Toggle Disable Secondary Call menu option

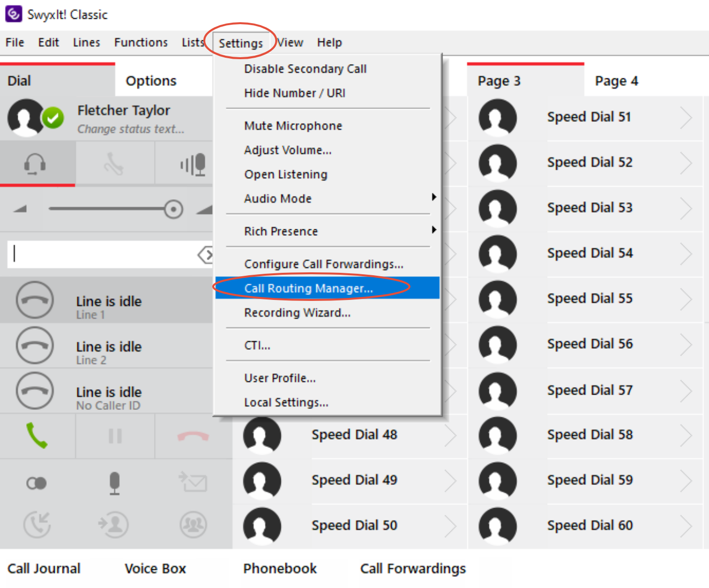[x=328, y=69]
